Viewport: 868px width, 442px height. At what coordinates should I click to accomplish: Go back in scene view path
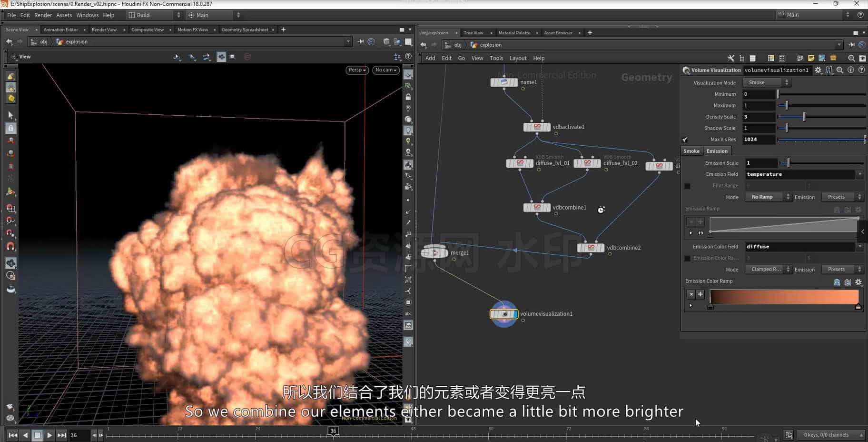coord(9,42)
